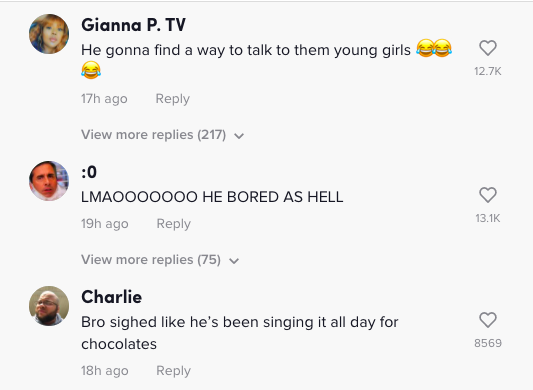Open Charlie's profile avatar
This screenshot has height=390, width=533.
coord(49,306)
